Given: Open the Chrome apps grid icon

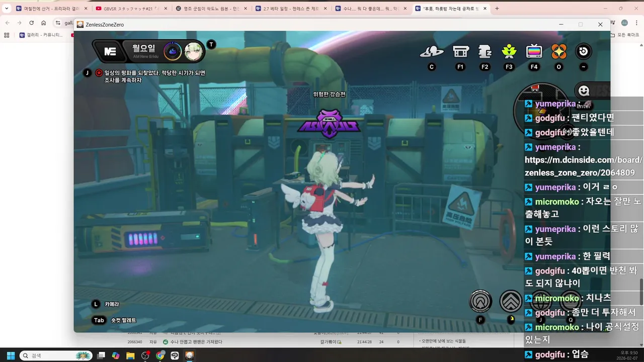Looking at the screenshot, I should (7, 35).
